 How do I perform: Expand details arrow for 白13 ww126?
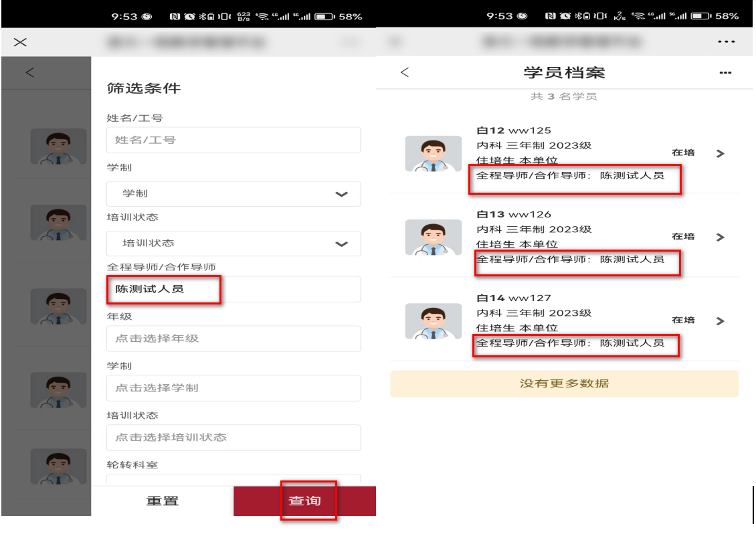click(721, 238)
